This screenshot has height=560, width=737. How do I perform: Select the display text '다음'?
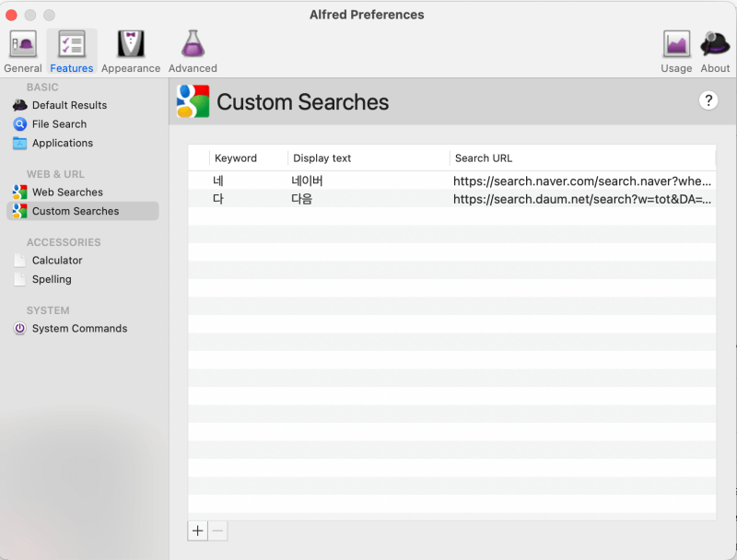tap(302, 199)
